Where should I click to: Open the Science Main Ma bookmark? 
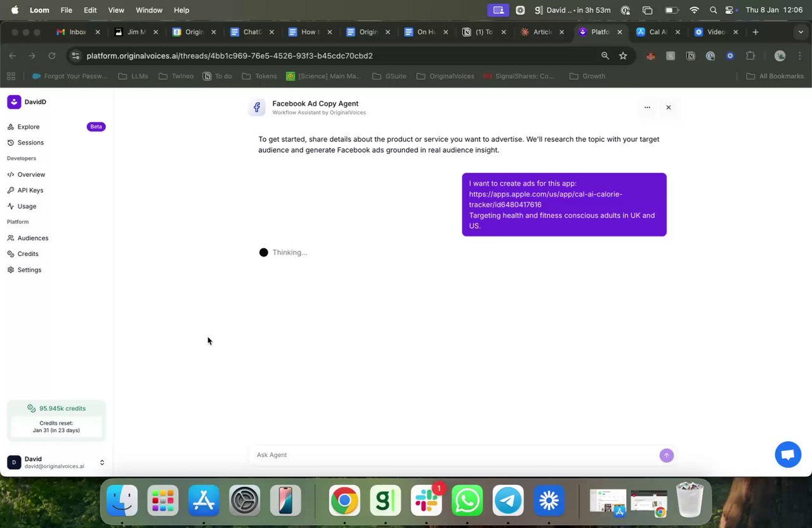pyautogui.click(x=324, y=76)
